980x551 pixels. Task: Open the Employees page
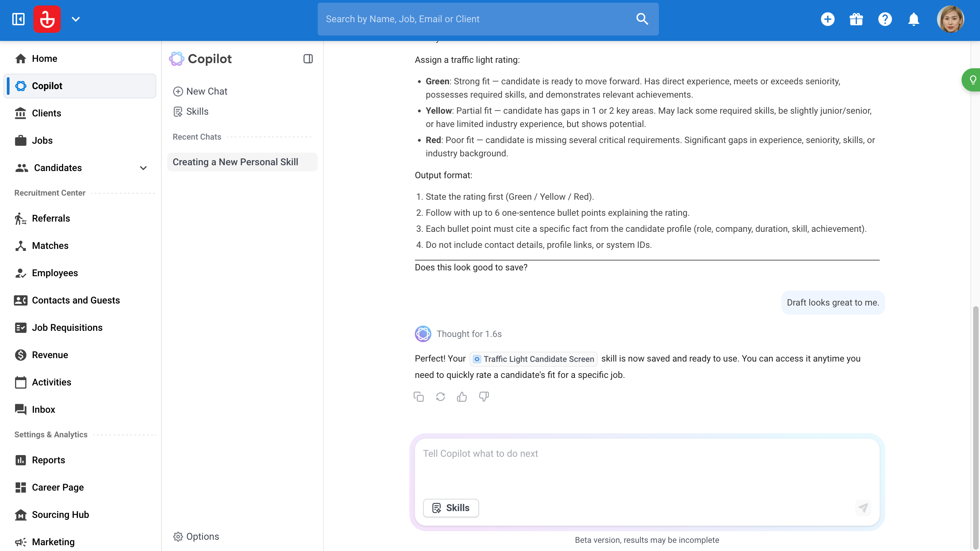pyautogui.click(x=80, y=273)
